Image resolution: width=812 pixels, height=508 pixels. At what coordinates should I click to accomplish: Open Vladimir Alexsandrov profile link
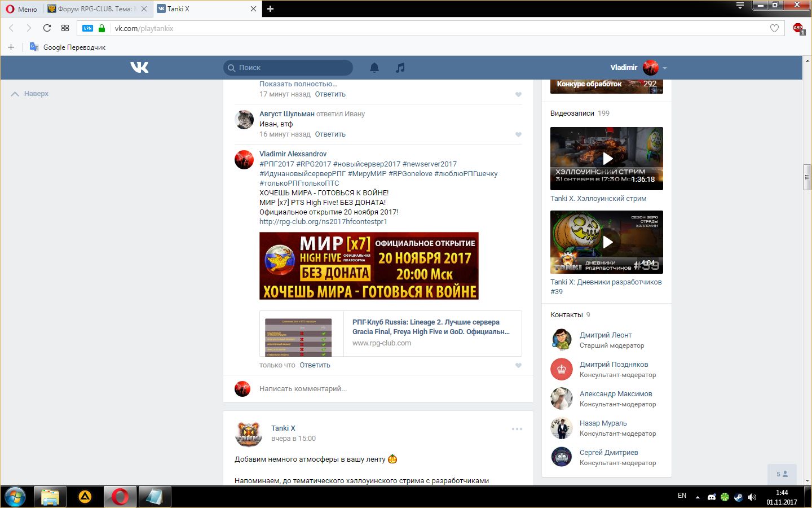[293, 154]
